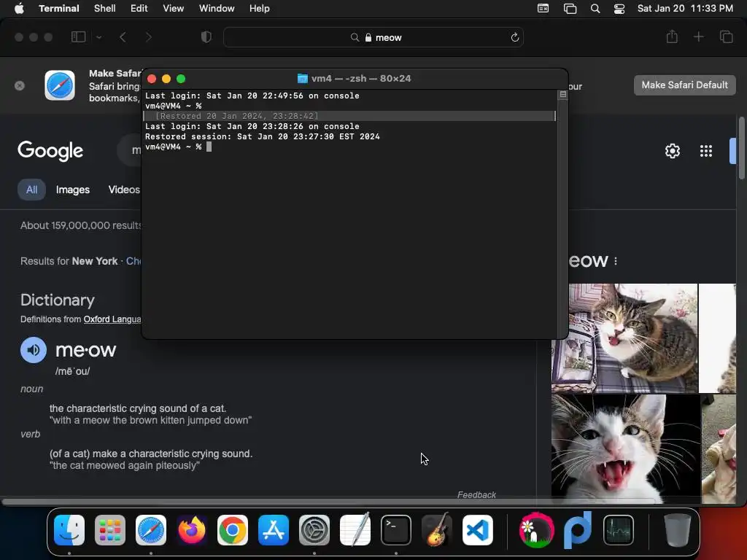This screenshot has height=560, width=747.
Task: Open Terminal from the Dock
Action: click(396, 530)
